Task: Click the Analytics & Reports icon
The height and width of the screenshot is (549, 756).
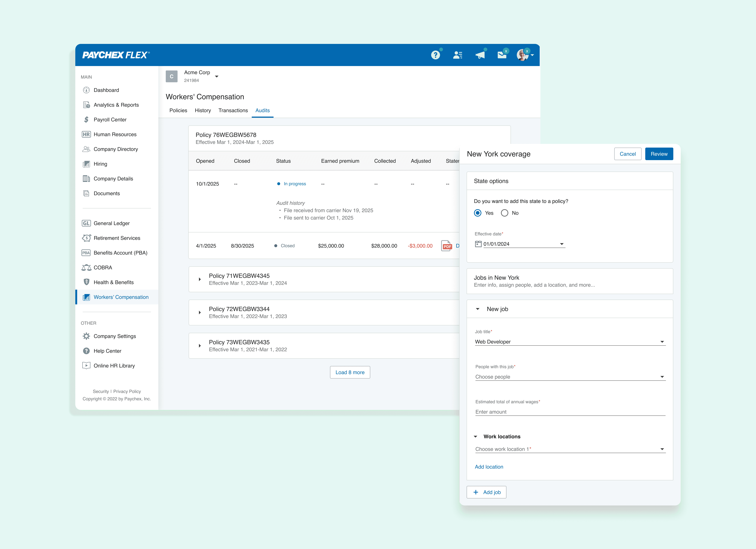Action: click(86, 105)
